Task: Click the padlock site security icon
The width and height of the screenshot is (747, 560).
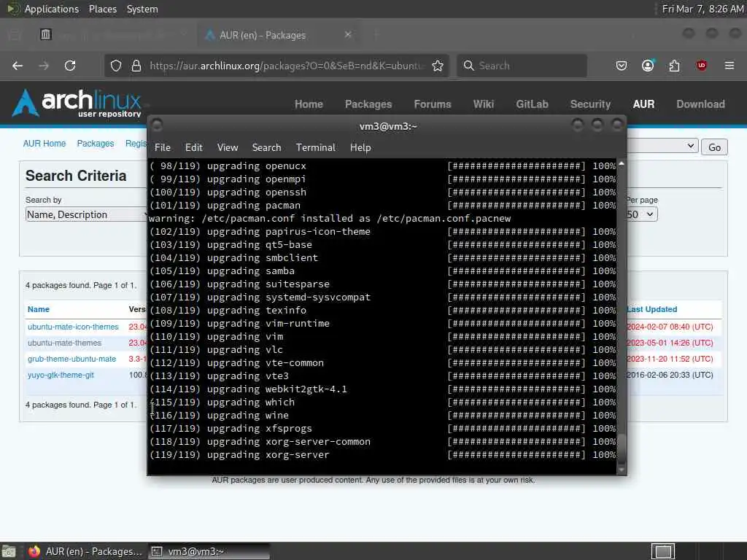Action: coord(136,66)
